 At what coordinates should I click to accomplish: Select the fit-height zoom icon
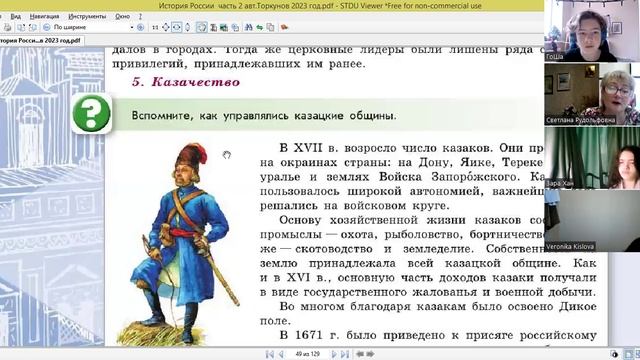click(x=187, y=27)
